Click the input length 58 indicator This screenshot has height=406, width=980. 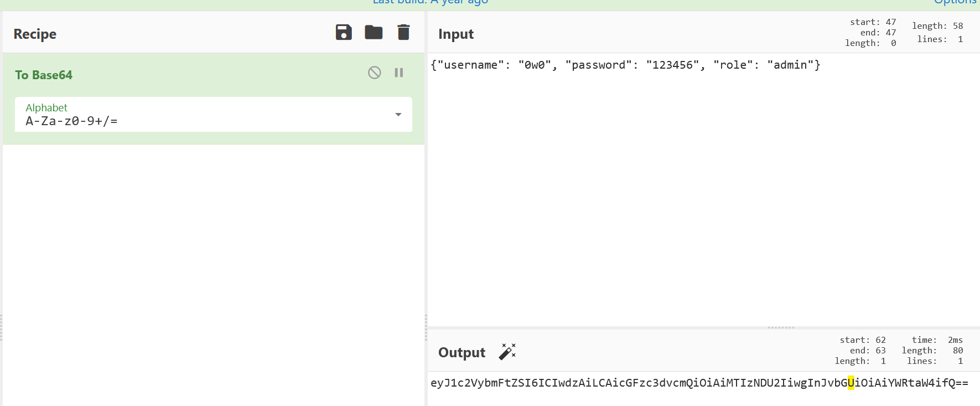937,26
